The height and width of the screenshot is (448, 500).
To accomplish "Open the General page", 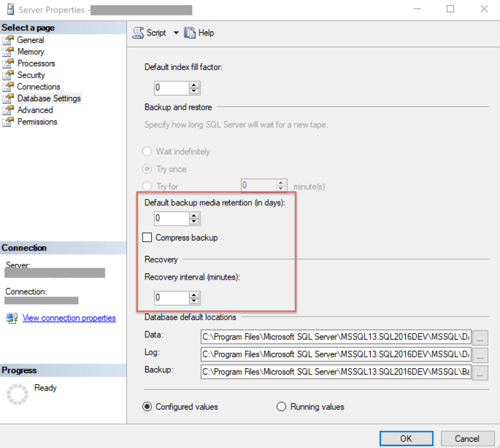I will pos(31,40).
